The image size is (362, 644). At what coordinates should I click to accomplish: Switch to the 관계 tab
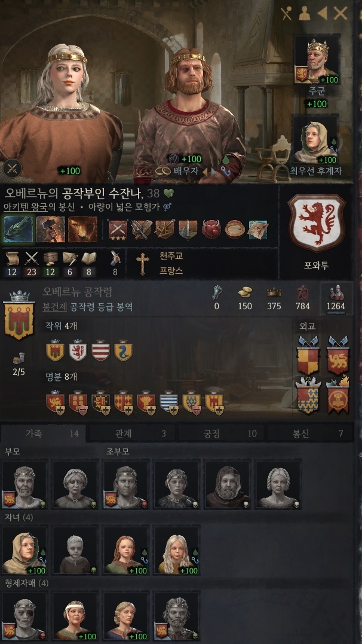click(x=132, y=434)
